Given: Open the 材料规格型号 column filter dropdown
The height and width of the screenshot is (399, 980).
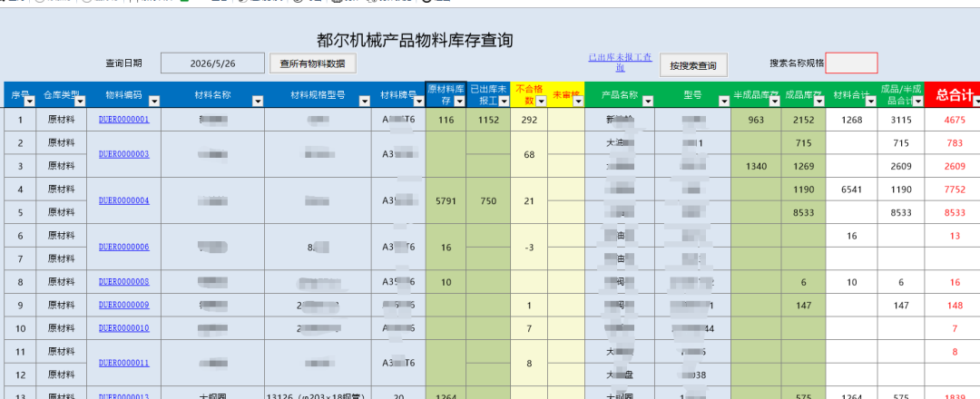Looking at the screenshot, I should (365, 102).
